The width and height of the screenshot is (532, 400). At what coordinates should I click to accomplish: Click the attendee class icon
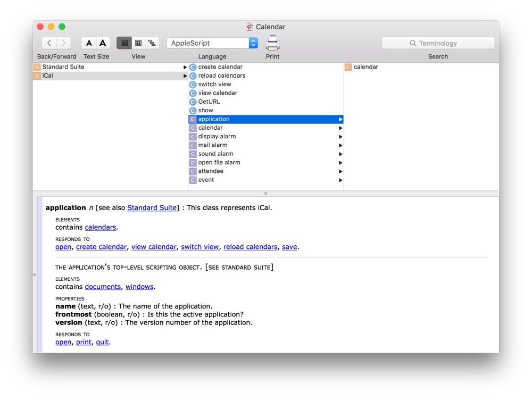click(193, 172)
